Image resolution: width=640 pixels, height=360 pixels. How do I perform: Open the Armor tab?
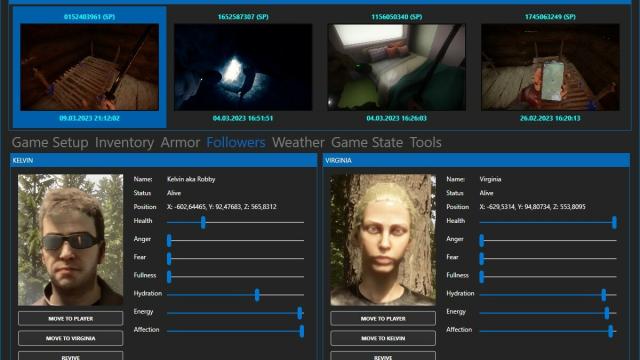(x=180, y=142)
